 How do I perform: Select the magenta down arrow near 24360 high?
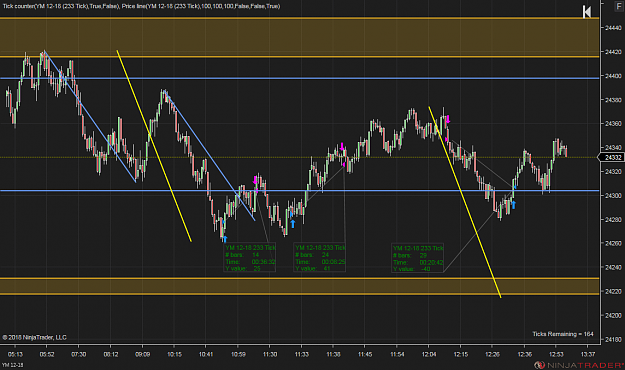(448, 119)
